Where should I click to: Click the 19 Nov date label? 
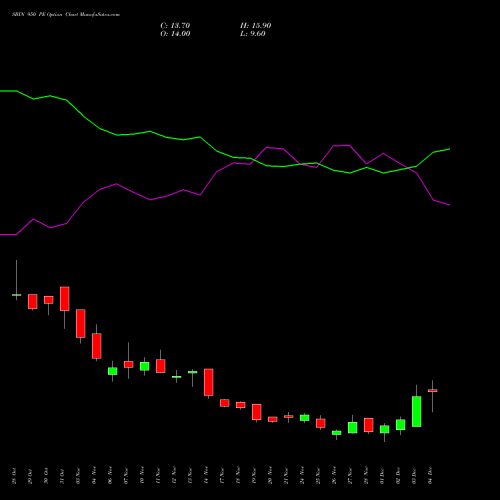tap(254, 476)
